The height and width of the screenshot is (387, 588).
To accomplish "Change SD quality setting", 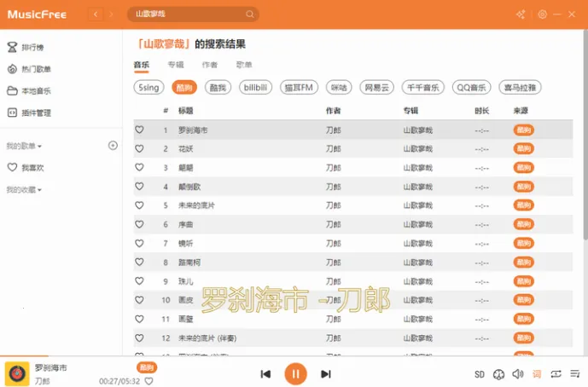I will tap(480, 374).
